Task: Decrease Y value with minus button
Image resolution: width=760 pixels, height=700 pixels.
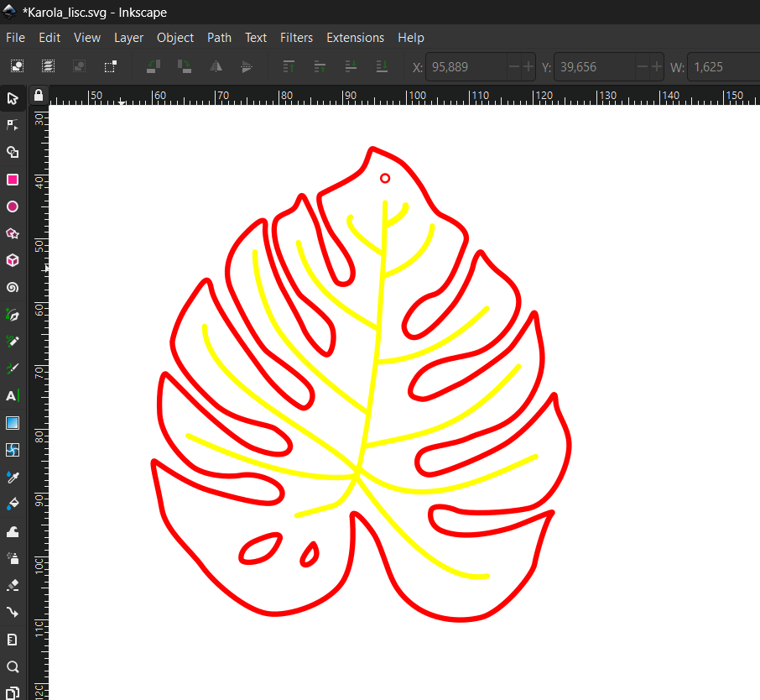Action: pos(643,66)
